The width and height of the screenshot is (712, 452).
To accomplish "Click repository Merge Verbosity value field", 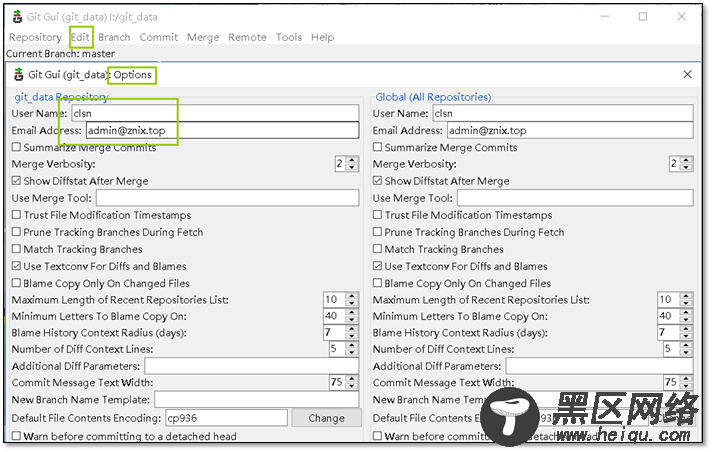I will tap(341, 164).
